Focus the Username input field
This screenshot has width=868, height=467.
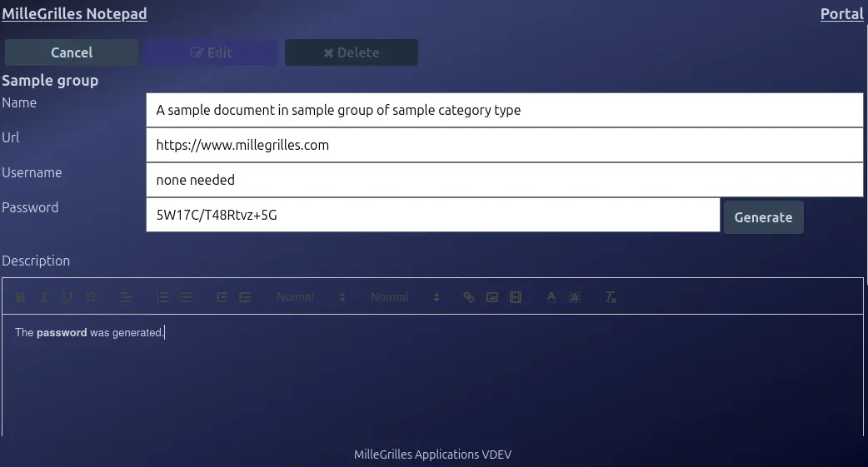point(504,180)
